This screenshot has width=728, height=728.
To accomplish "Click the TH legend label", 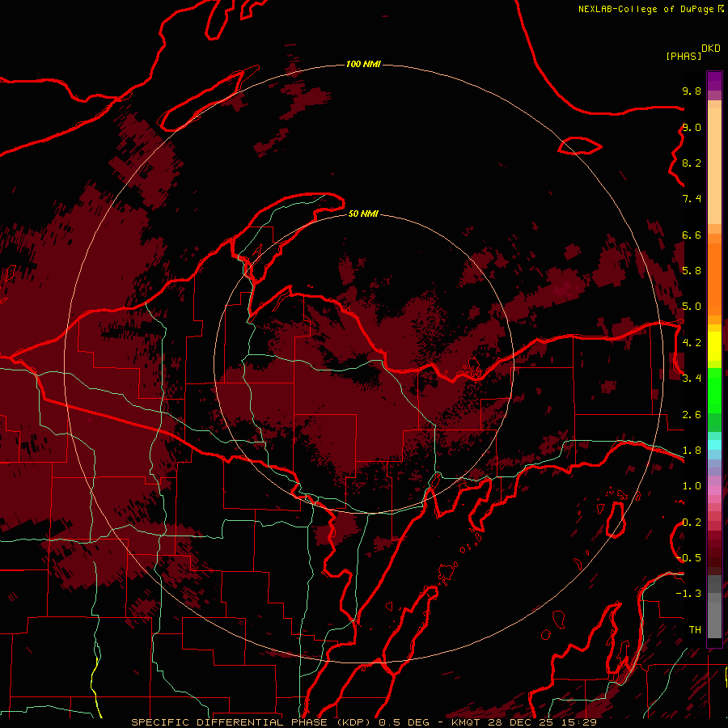I will point(695,629).
